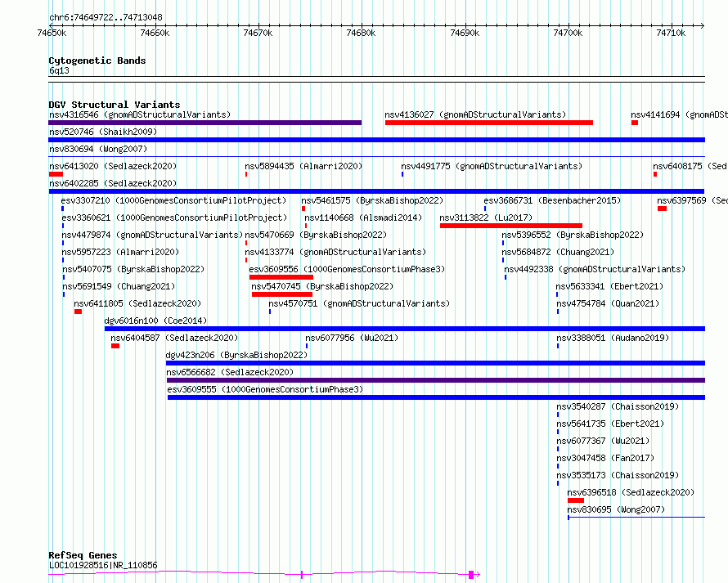Click dgv6016n100 (Coe2014) label
This screenshot has height=583, width=728.
point(155,321)
